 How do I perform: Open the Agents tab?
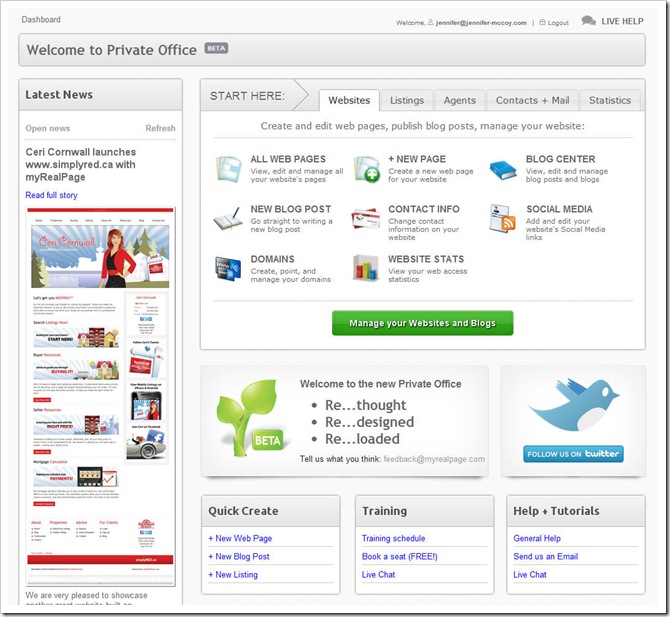tap(459, 100)
